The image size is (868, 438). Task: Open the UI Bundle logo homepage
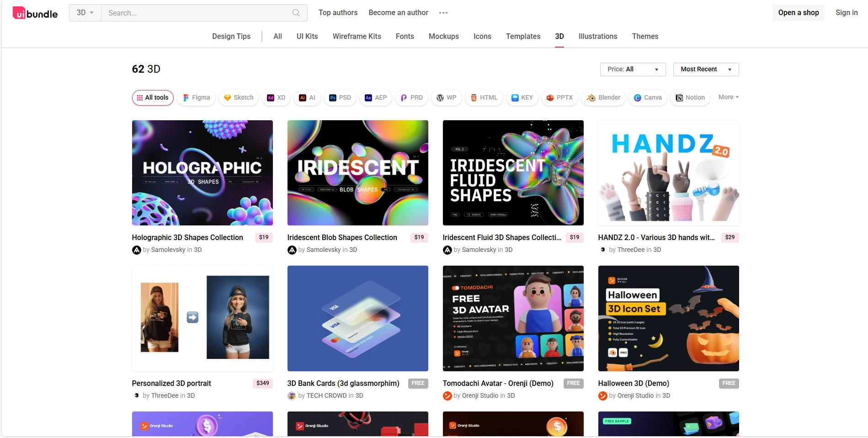coord(35,13)
